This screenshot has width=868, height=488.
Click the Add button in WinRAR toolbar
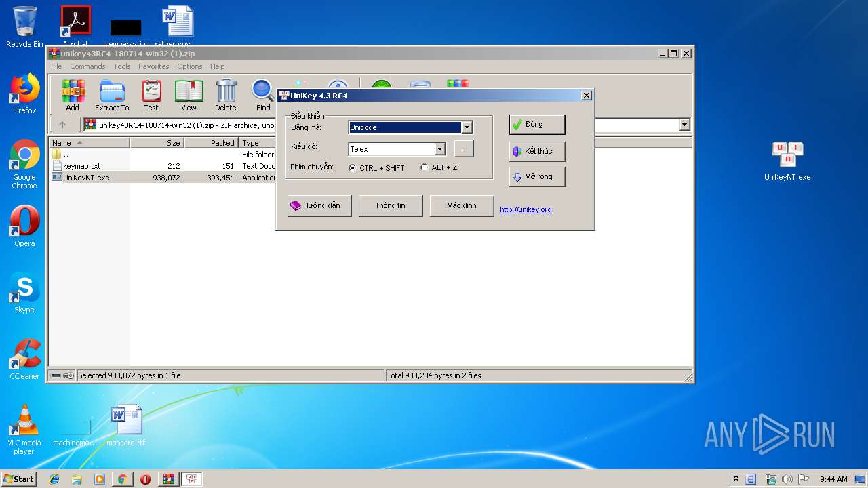[73, 95]
